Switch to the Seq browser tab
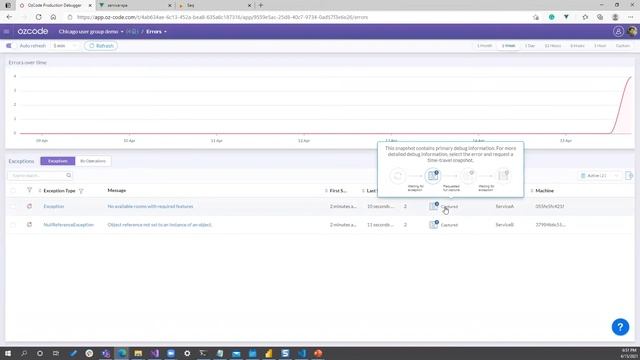The width and height of the screenshot is (640, 360). tap(215, 5)
